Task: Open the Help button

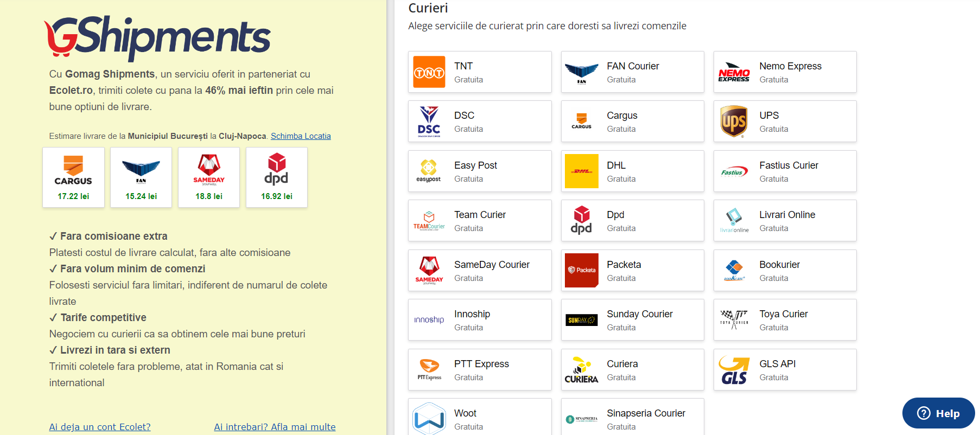Action: pyautogui.click(x=938, y=413)
